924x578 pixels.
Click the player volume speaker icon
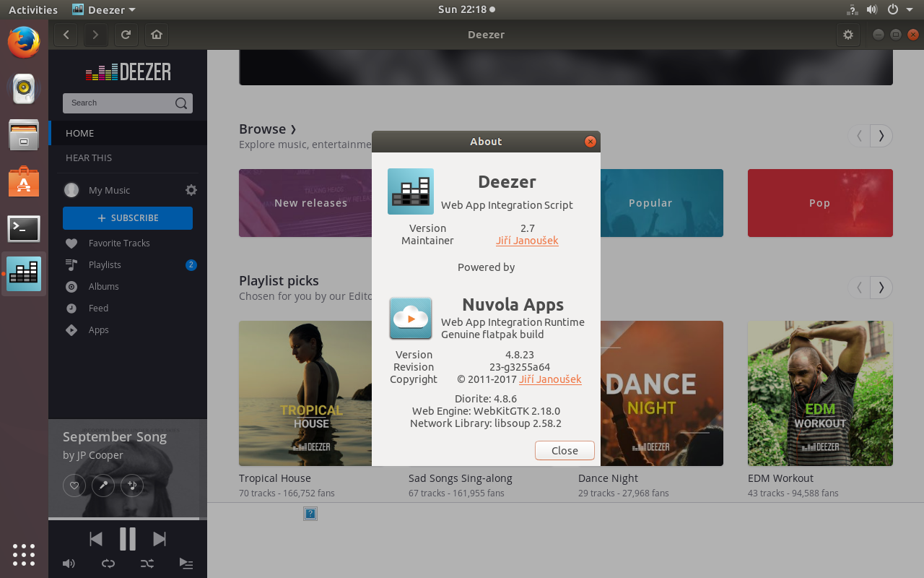point(69,564)
